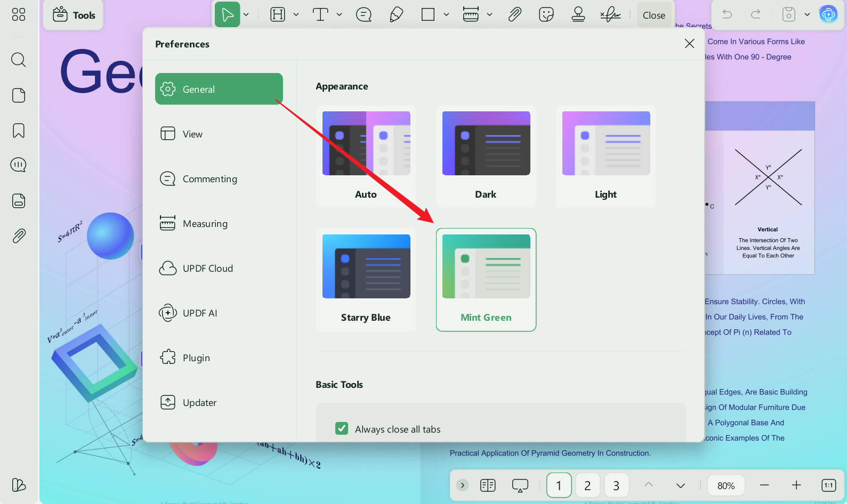This screenshot has width=847, height=504.
Task: Expand the text tool dropdown arrow
Action: 339,15
